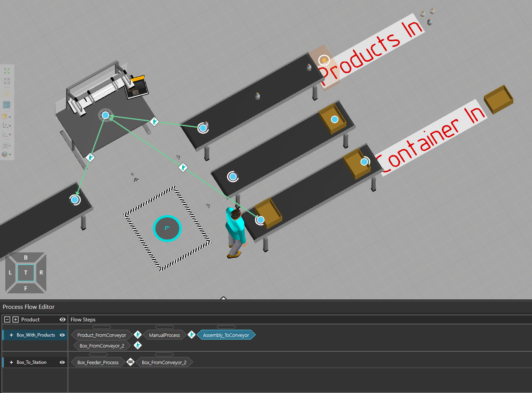The width and height of the screenshot is (532, 393).
Task: Toggle visibility eye for Box_With_Products
Action: 62,335
